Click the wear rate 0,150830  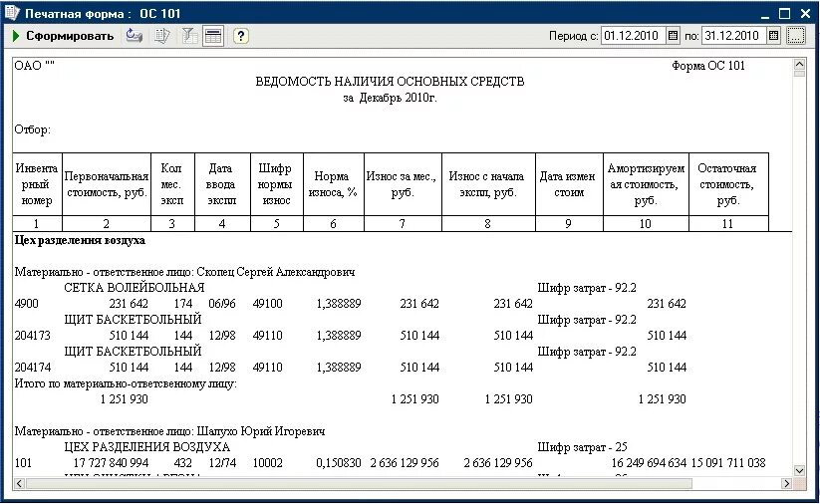tap(339, 463)
